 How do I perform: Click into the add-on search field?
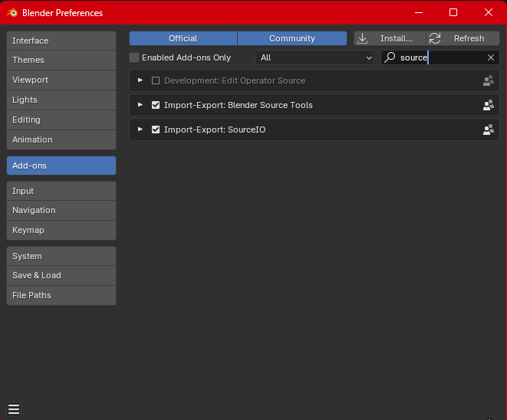(x=440, y=57)
